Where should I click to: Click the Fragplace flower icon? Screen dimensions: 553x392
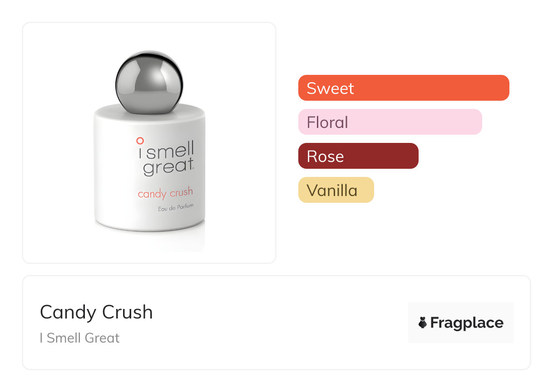click(x=423, y=323)
